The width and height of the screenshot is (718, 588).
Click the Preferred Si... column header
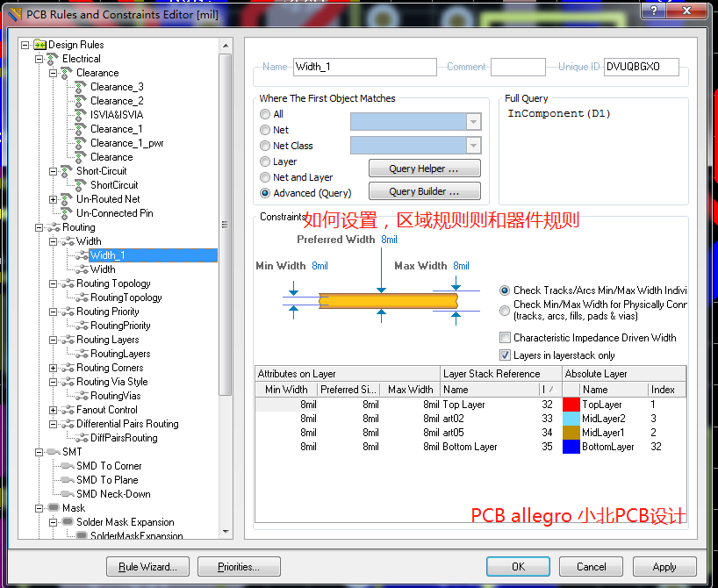tap(348, 390)
